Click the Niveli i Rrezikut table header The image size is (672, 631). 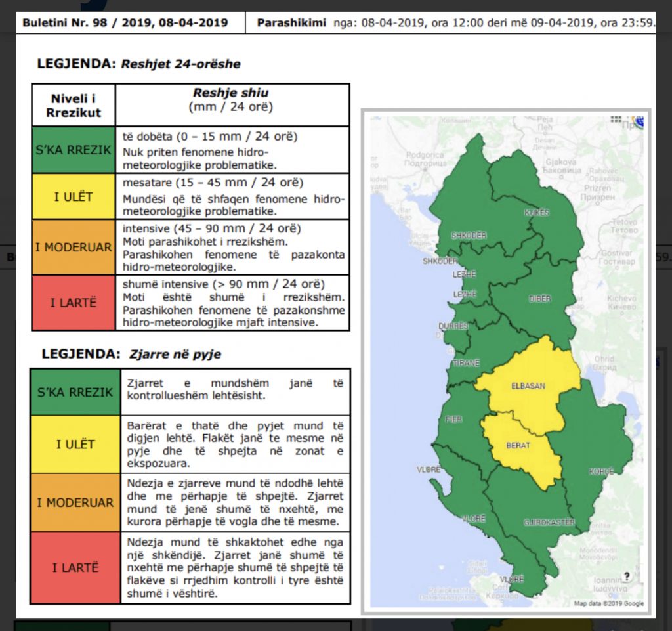[73, 106]
